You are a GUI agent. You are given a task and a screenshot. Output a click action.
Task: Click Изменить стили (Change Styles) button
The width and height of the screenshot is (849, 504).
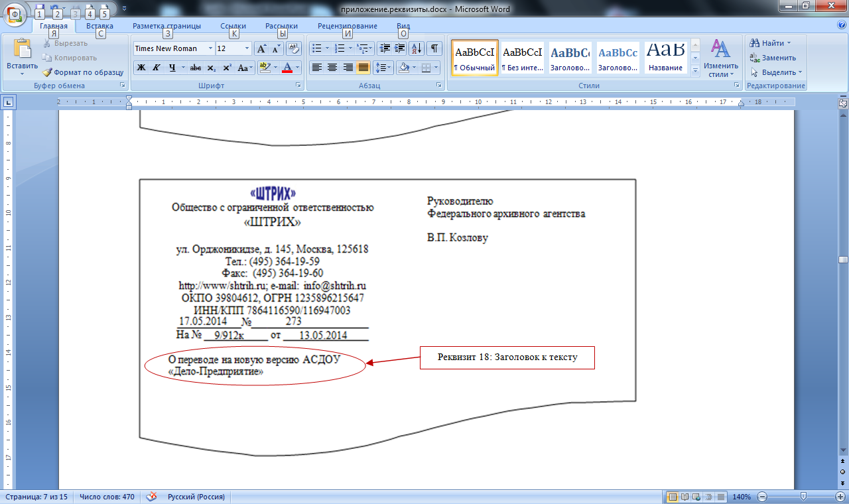[x=721, y=58]
